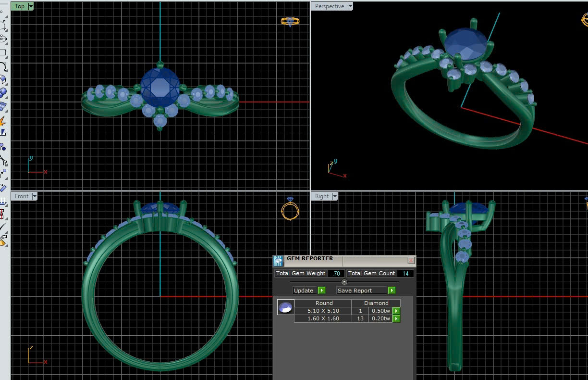
Task: Click green arrow on 1.60 X 1.60 row
Action: tap(396, 318)
